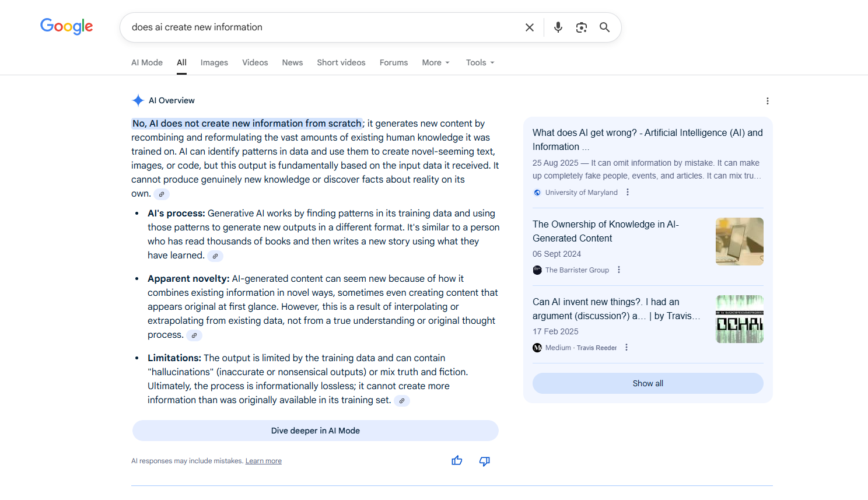868x500 pixels.
Task: Click the search query input field
Action: (323, 27)
